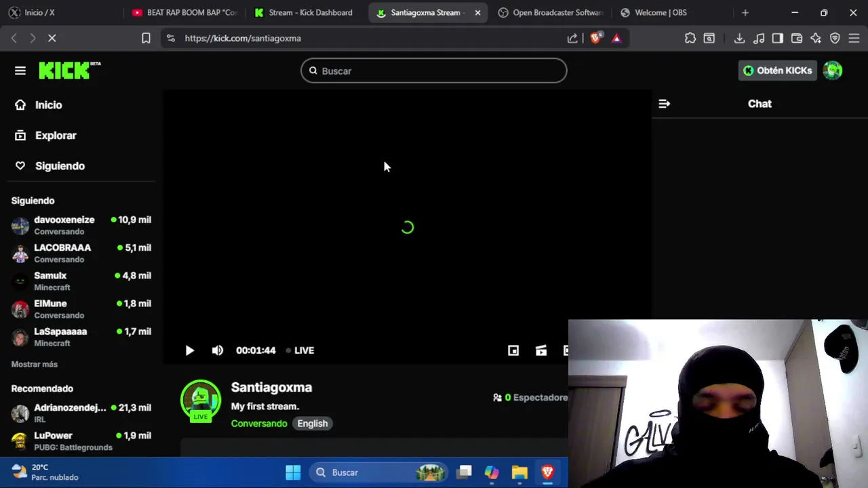Open the downloads icon
Viewport: 868px width, 488px height.
click(740, 39)
